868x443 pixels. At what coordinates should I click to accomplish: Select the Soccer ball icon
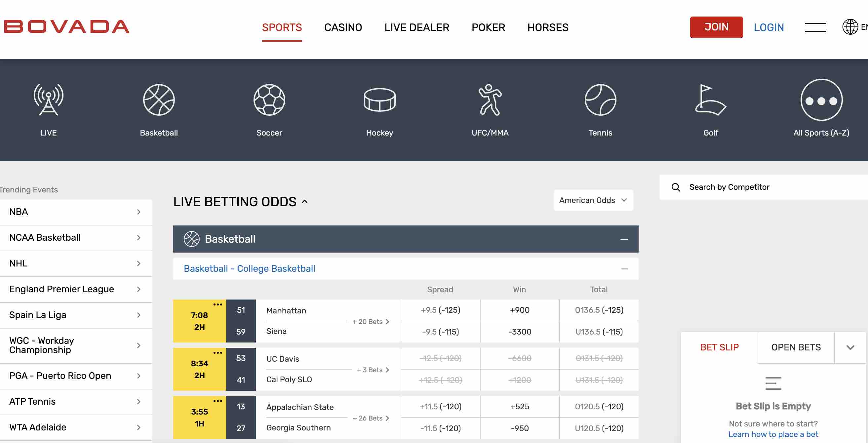point(269,100)
